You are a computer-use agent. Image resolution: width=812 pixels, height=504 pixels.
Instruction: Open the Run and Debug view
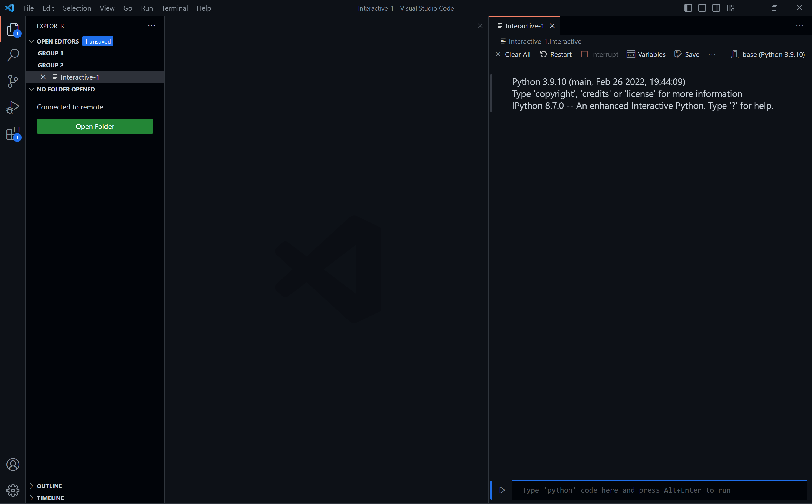point(13,107)
